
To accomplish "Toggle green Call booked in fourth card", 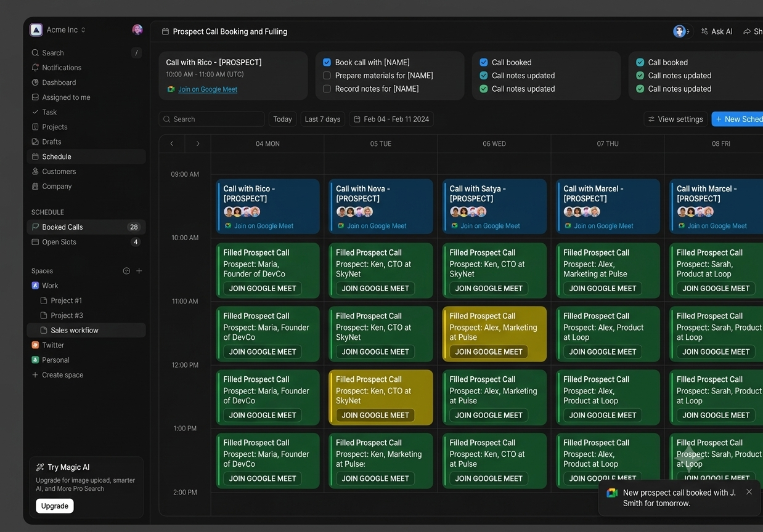I will pos(640,62).
